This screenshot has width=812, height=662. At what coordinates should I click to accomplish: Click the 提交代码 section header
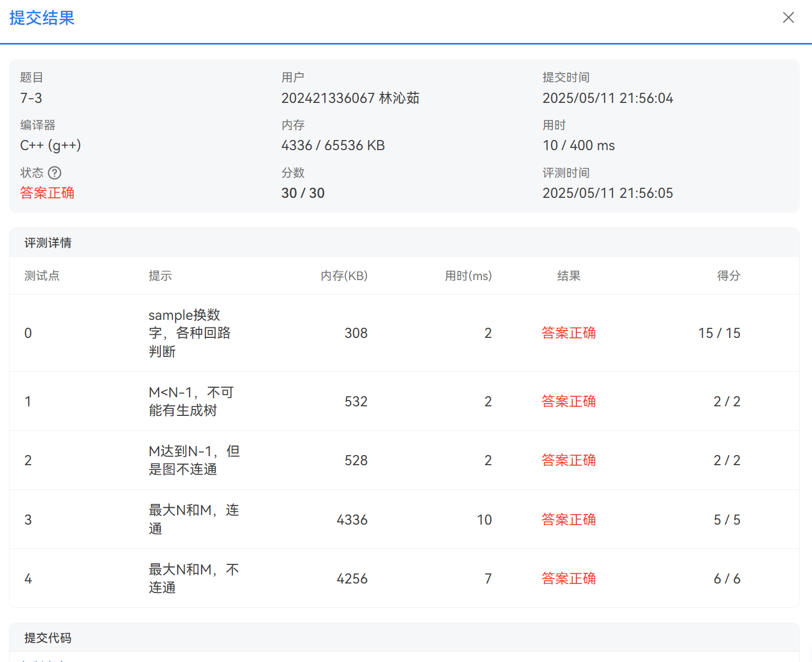pos(48,638)
